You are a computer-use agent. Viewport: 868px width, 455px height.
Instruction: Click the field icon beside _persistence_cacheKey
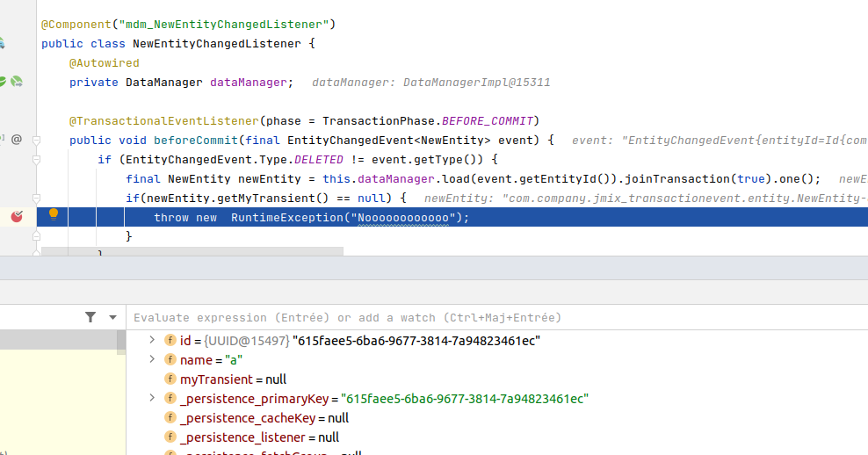[170, 418]
